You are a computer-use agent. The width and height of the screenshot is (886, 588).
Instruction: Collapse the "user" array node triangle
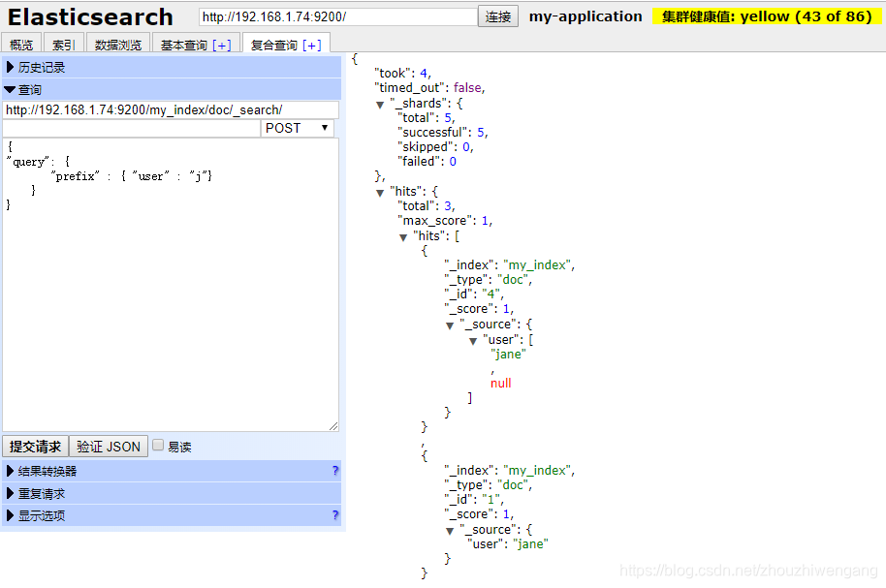473,341
